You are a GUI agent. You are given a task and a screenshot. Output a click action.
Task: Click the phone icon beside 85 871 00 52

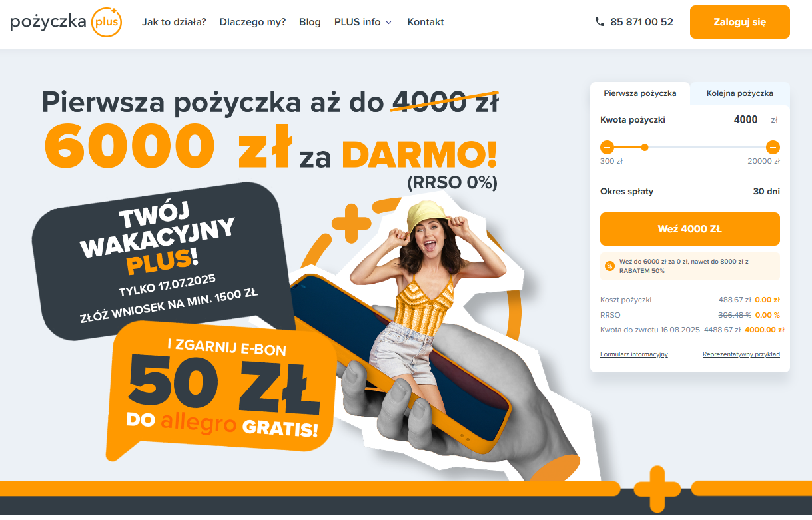tap(600, 22)
